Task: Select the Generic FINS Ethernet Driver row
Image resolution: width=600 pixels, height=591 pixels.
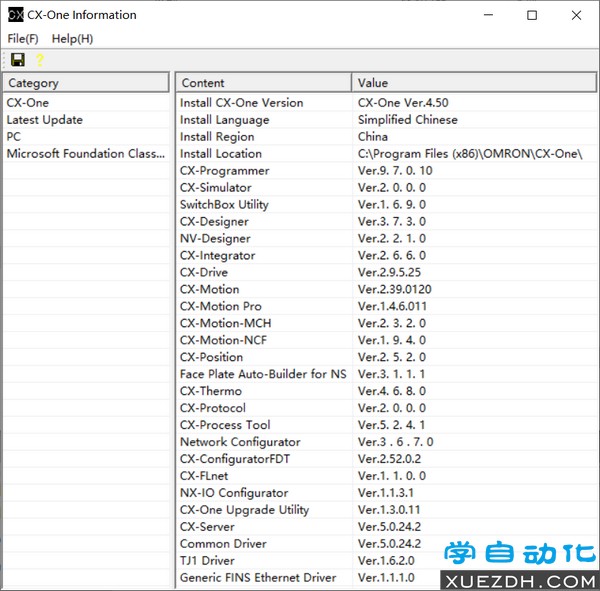Action: pos(386,577)
